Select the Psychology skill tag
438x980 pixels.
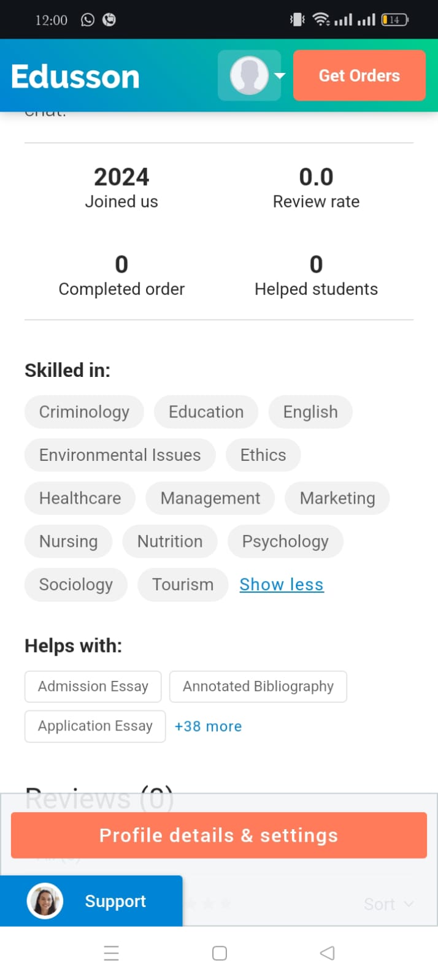[285, 541]
